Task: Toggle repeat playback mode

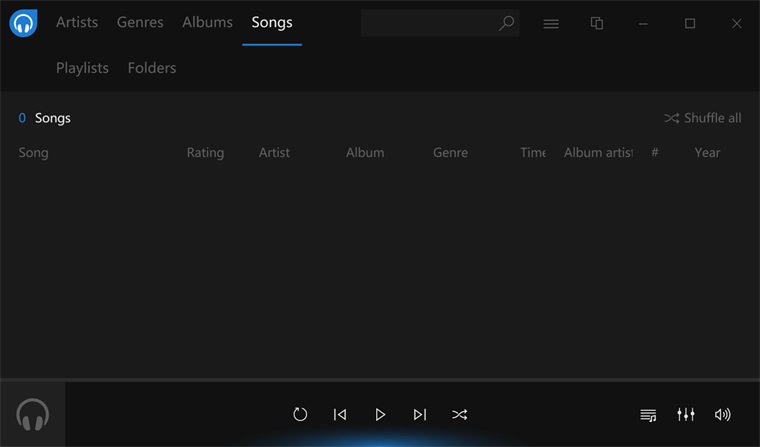Action: coord(300,414)
